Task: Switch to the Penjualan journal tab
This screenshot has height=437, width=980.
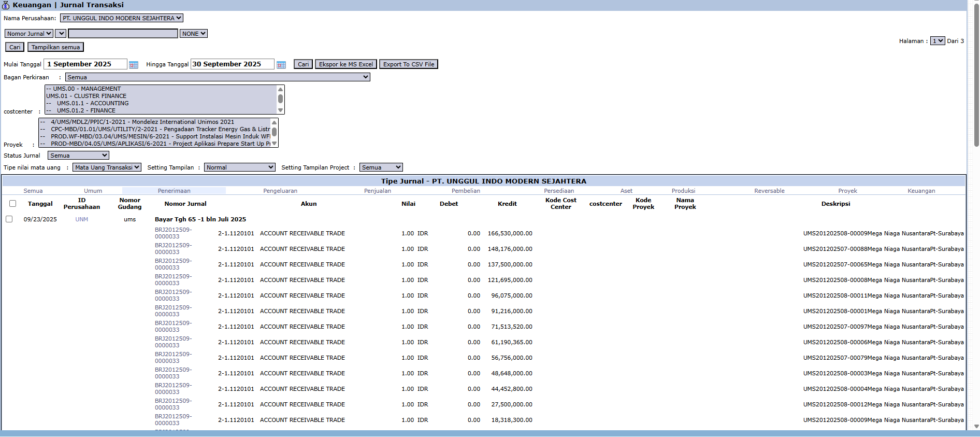Action: tap(377, 191)
